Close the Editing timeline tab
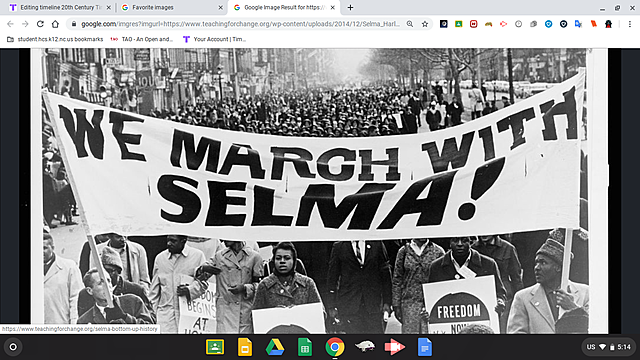The width and height of the screenshot is (640, 360). (x=109, y=7)
